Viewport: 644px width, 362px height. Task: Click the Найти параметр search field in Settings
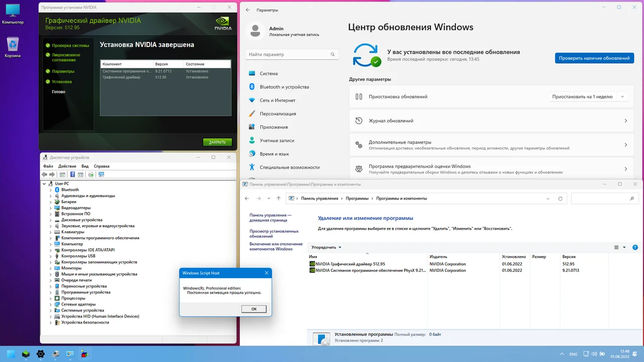292,54
